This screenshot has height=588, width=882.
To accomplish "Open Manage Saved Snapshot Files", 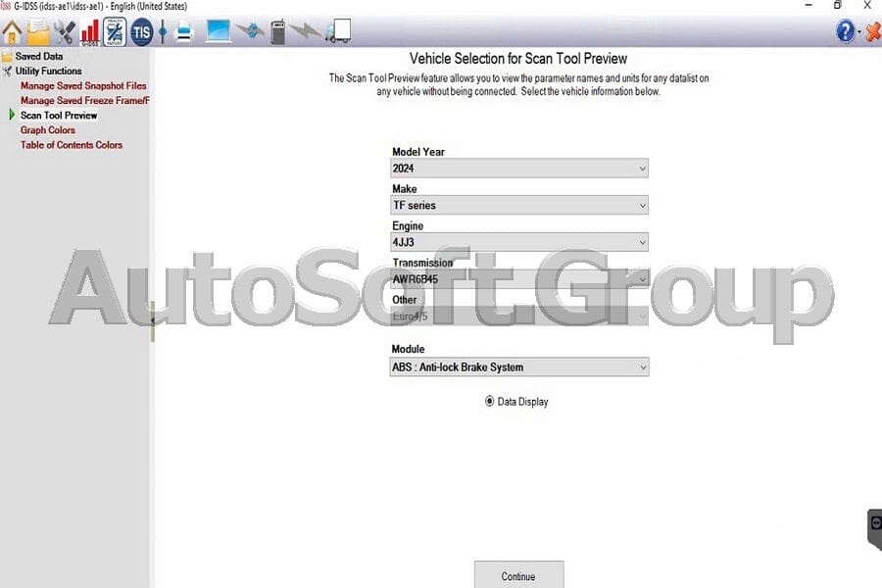I will pos(82,85).
